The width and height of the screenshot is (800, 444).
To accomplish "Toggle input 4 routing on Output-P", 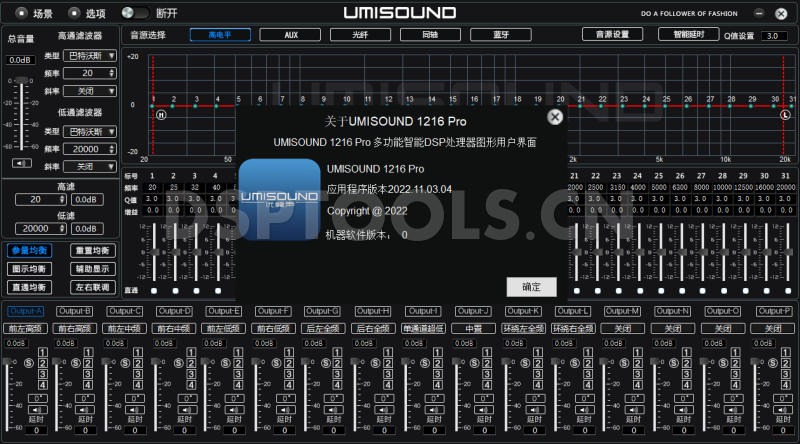I will point(785,385).
